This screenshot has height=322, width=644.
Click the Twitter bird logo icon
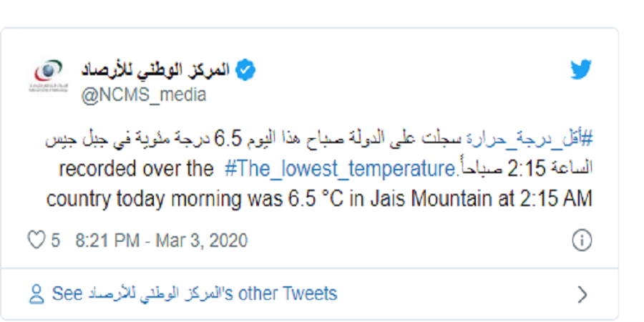pyautogui.click(x=581, y=69)
